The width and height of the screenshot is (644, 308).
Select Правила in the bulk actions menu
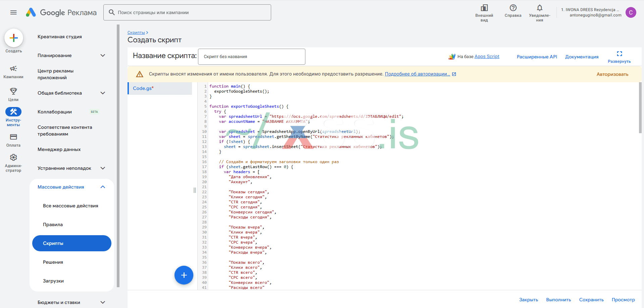click(53, 224)
